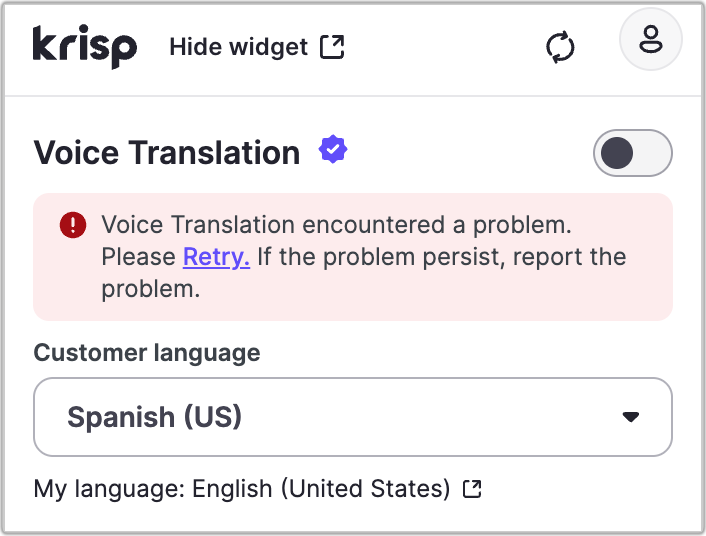Click the Hide widget text
The image size is (706, 536).
pyautogui.click(x=238, y=47)
